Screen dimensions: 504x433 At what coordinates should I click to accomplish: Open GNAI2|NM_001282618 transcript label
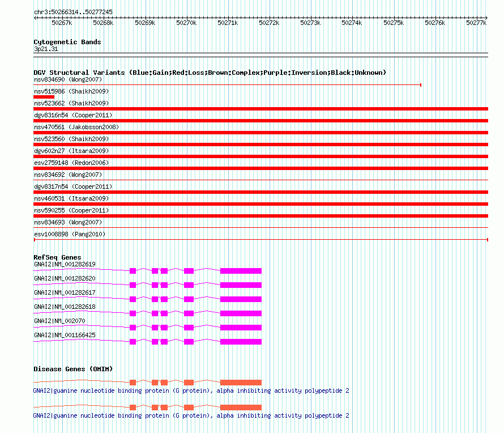[65, 307]
